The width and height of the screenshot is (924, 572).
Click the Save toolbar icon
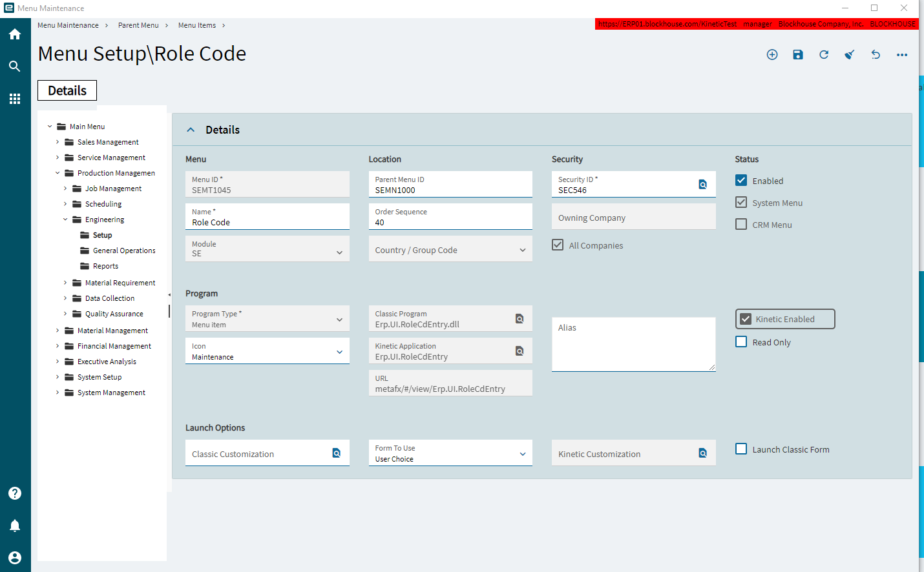(x=798, y=55)
